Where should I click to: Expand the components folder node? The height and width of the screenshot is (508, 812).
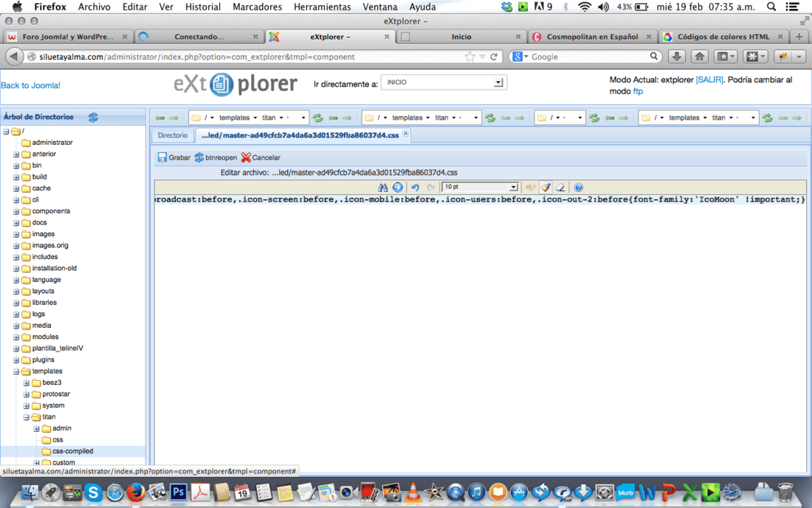(x=16, y=211)
